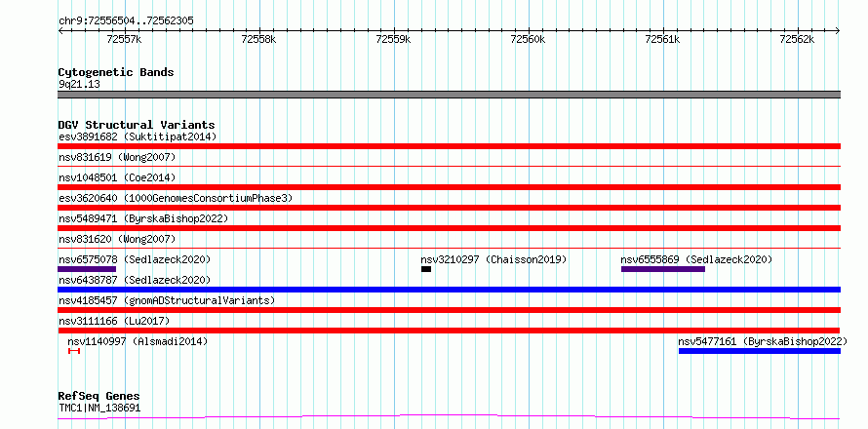Click the 72561k ruler tick label
Image resolution: width=868 pixels, height=429 pixels.
point(662,39)
